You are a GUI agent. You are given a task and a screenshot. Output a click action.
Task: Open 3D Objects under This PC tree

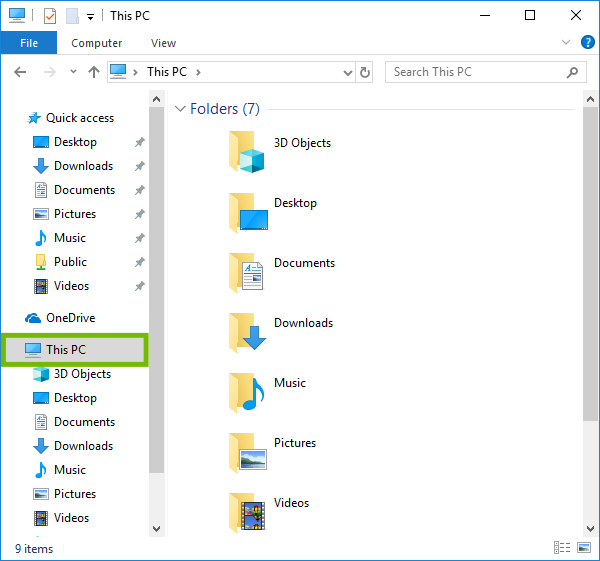point(82,374)
